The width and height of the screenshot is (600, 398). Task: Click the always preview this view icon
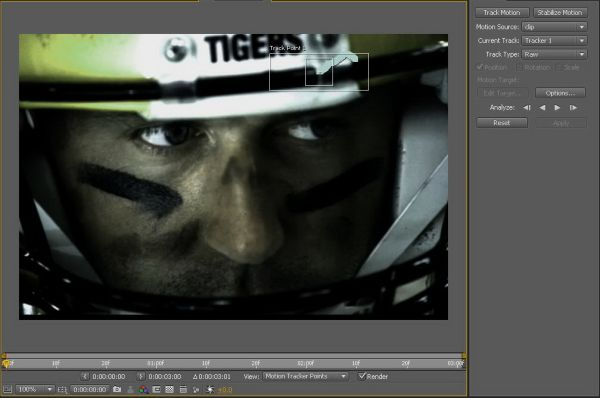[7, 390]
